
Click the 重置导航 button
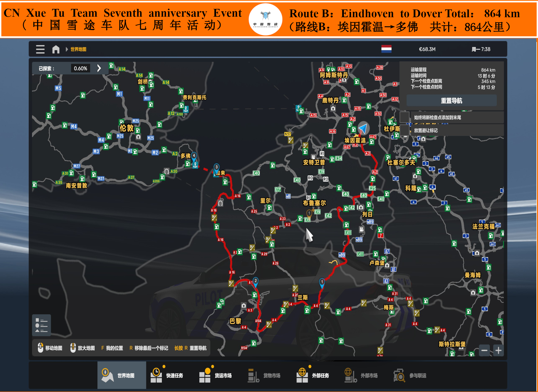(x=451, y=101)
